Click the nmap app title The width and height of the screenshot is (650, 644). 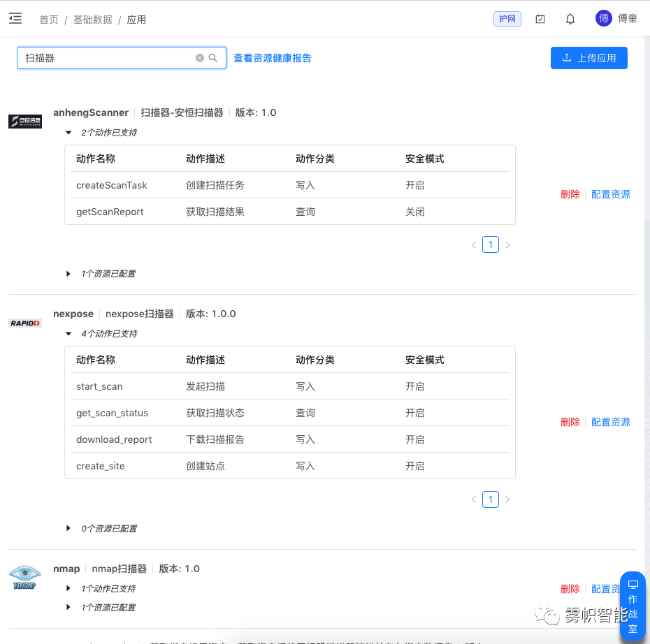[66, 569]
